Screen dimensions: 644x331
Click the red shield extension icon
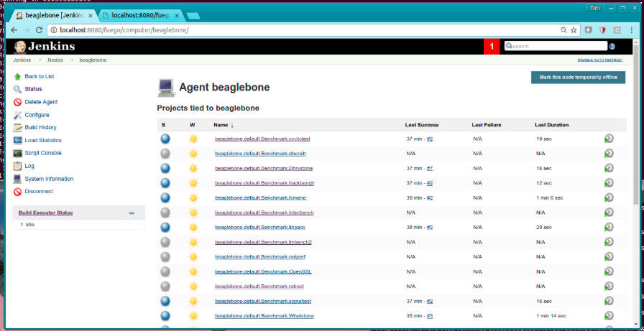point(602,30)
